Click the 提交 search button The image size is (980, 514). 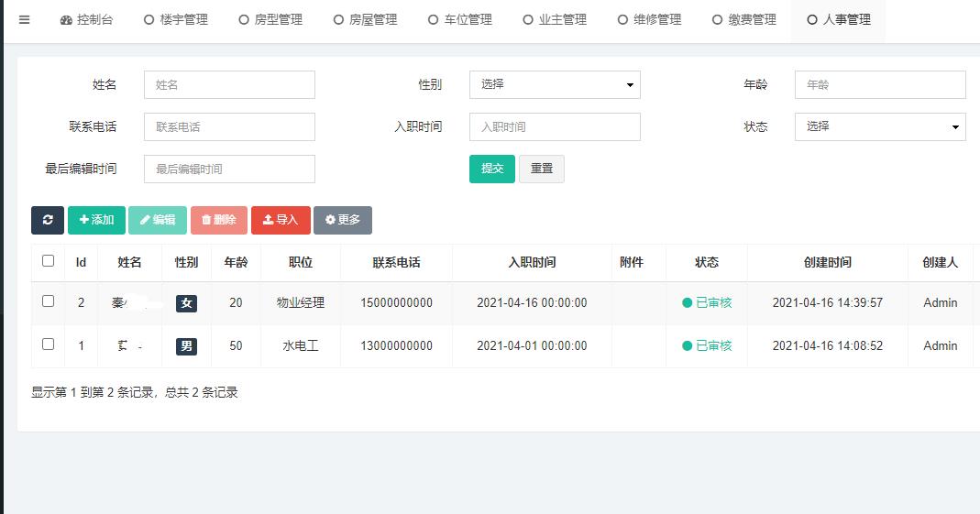(492, 169)
